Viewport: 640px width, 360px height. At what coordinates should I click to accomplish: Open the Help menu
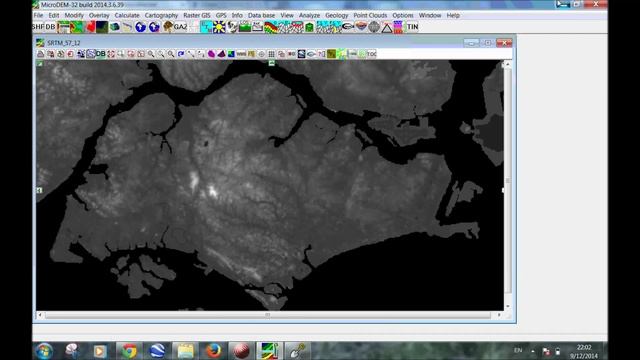click(x=453, y=15)
